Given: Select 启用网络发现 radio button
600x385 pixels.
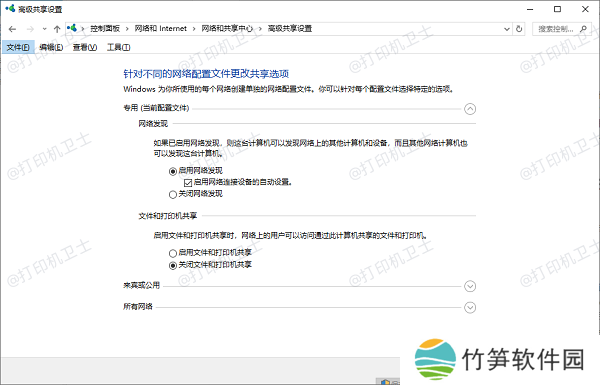Looking at the screenshot, I should click(x=173, y=171).
